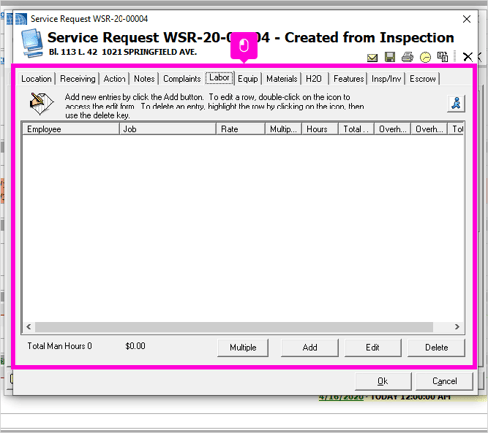Select the Complaints tab
Image resolution: width=488 pixels, height=433 pixels.
[182, 79]
